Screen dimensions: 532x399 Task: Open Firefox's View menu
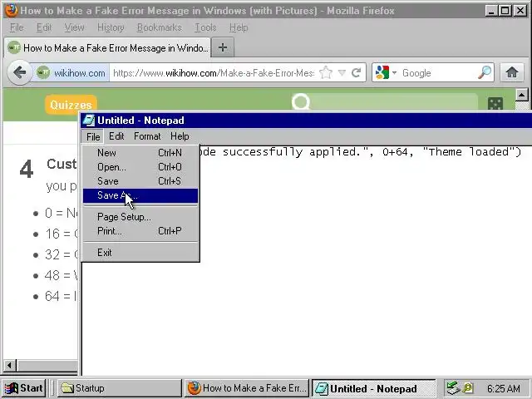(x=74, y=27)
